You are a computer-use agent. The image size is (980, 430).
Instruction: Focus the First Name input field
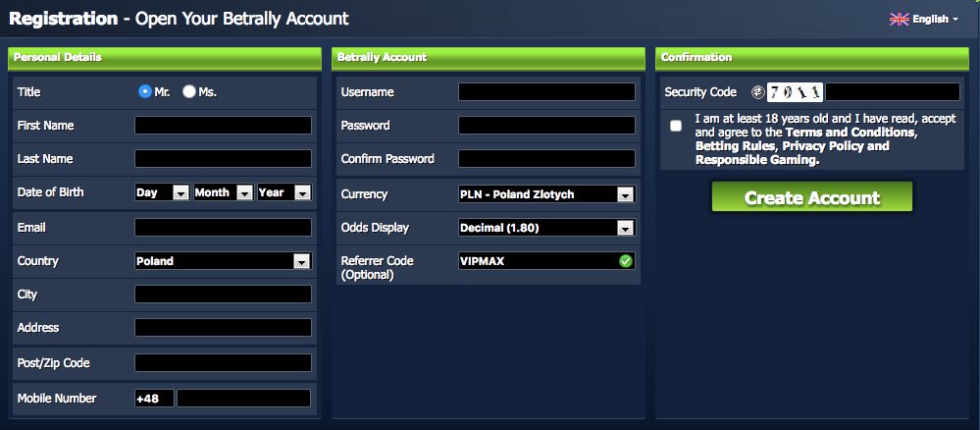(x=223, y=126)
